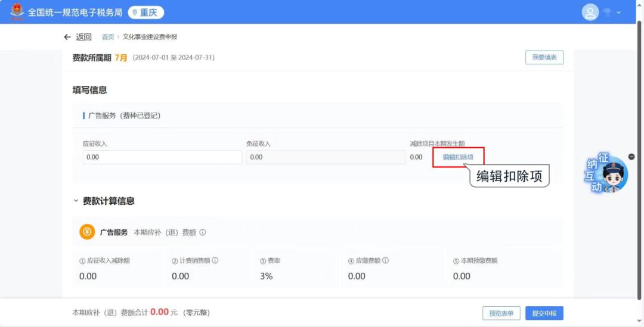Click info icon next to 本期应补(退)费额
The height and width of the screenshot is (327, 644).
click(x=203, y=232)
